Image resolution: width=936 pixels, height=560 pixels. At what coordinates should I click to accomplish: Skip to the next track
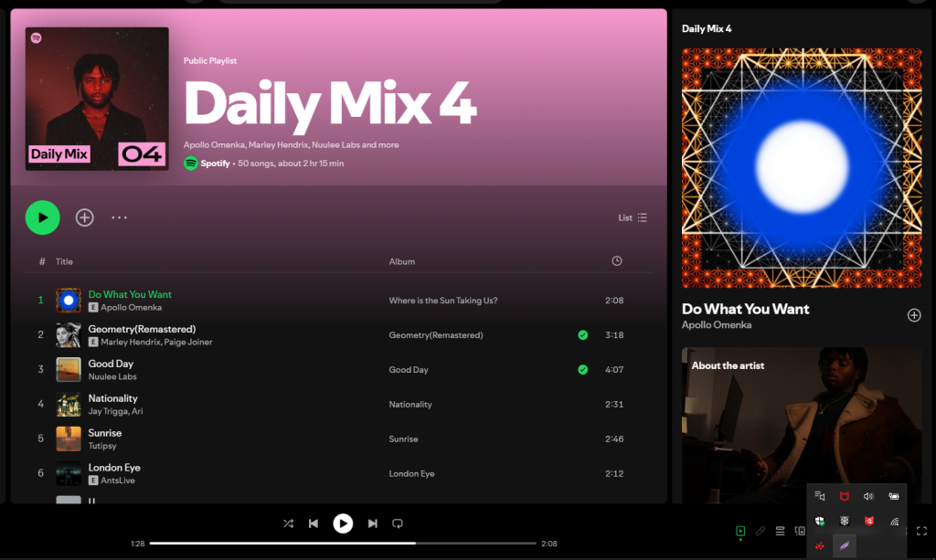(x=373, y=523)
